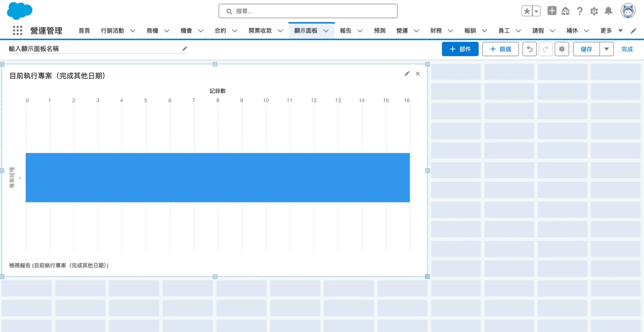Click the Favorites star icon

pyautogui.click(x=527, y=11)
